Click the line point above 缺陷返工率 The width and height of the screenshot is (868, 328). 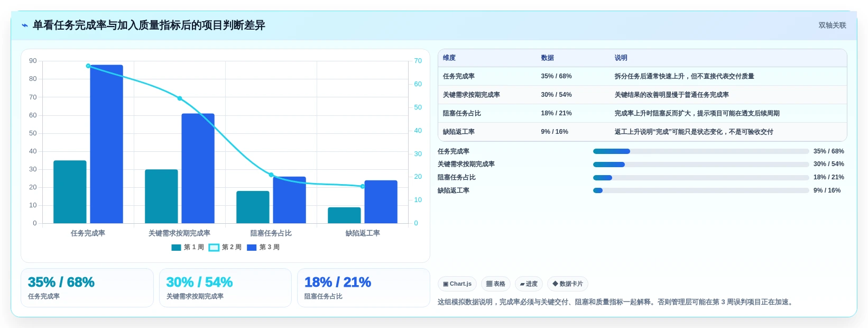pyautogui.click(x=363, y=186)
